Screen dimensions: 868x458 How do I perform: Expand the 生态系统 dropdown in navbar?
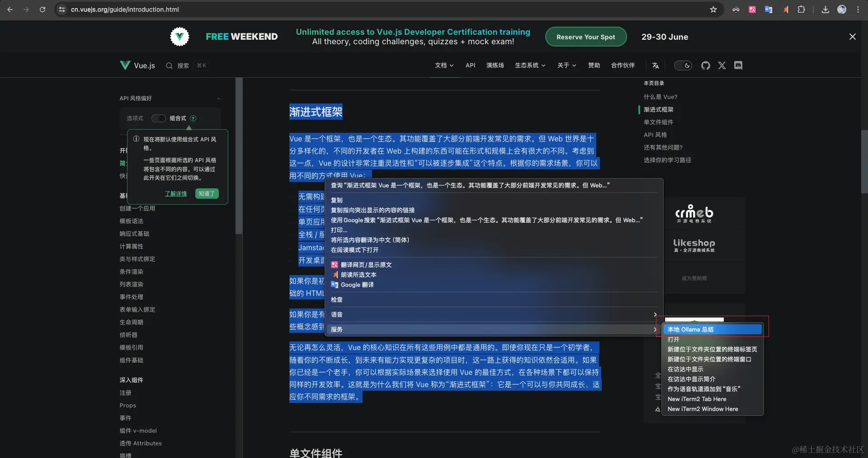click(x=530, y=65)
